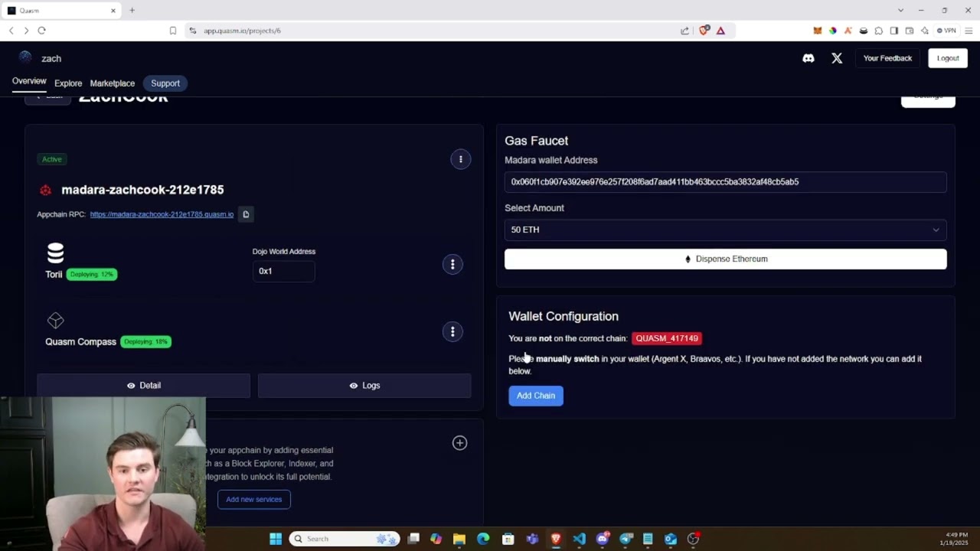Click Add new services button
The height and width of the screenshot is (551, 980).
254,500
